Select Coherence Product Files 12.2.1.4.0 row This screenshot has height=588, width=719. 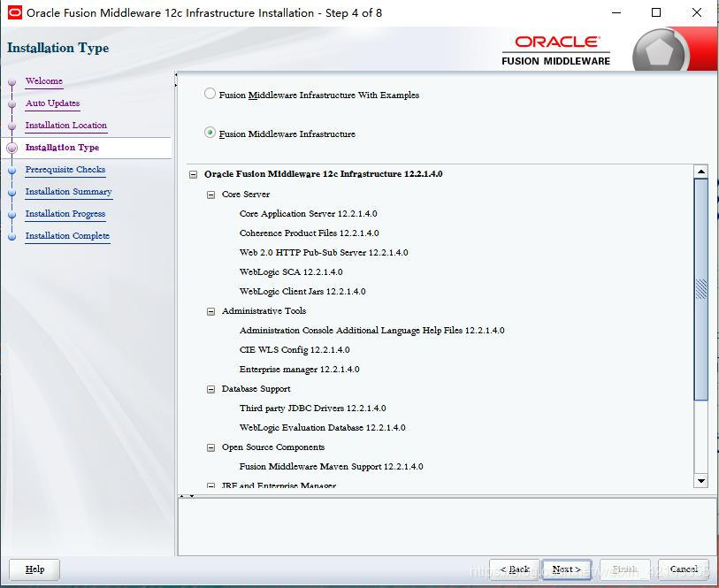click(309, 233)
